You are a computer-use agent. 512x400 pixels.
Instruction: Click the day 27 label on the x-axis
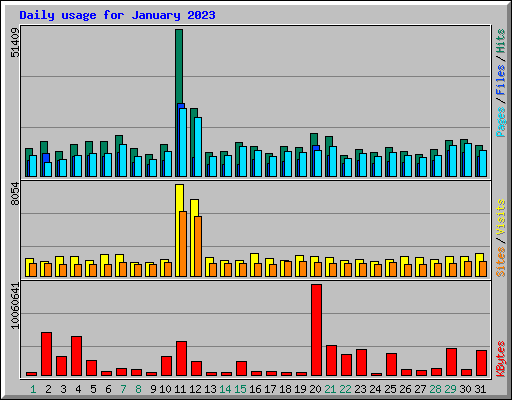tap(420, 389)
